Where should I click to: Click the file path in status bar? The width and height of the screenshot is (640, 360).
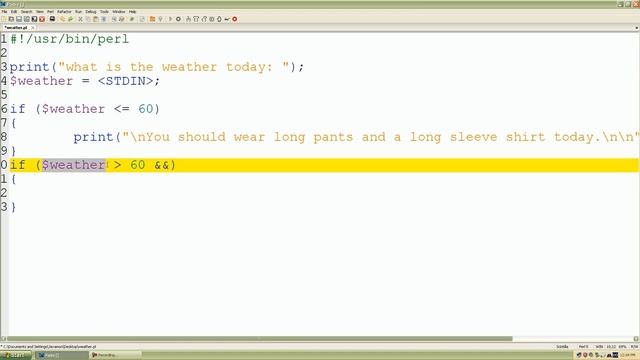click(49, 347)
